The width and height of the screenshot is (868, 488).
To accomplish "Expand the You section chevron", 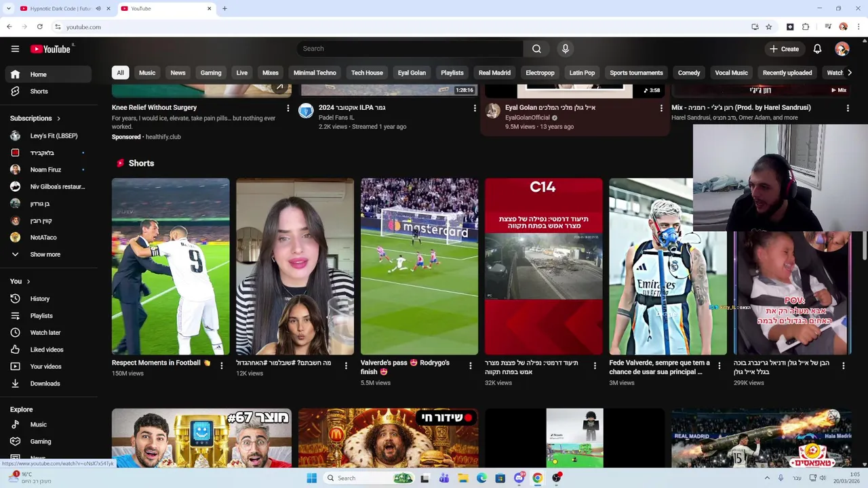I will pos(28,281).
